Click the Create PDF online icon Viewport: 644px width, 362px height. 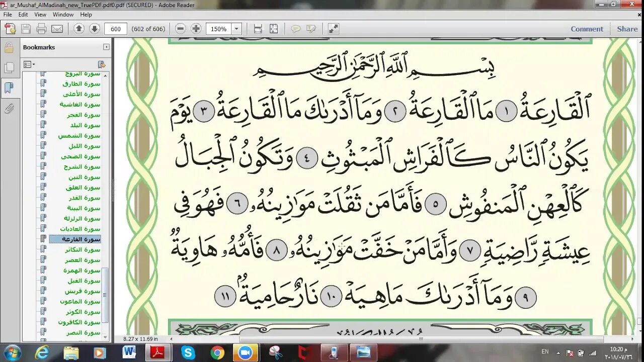pos(10,29)
